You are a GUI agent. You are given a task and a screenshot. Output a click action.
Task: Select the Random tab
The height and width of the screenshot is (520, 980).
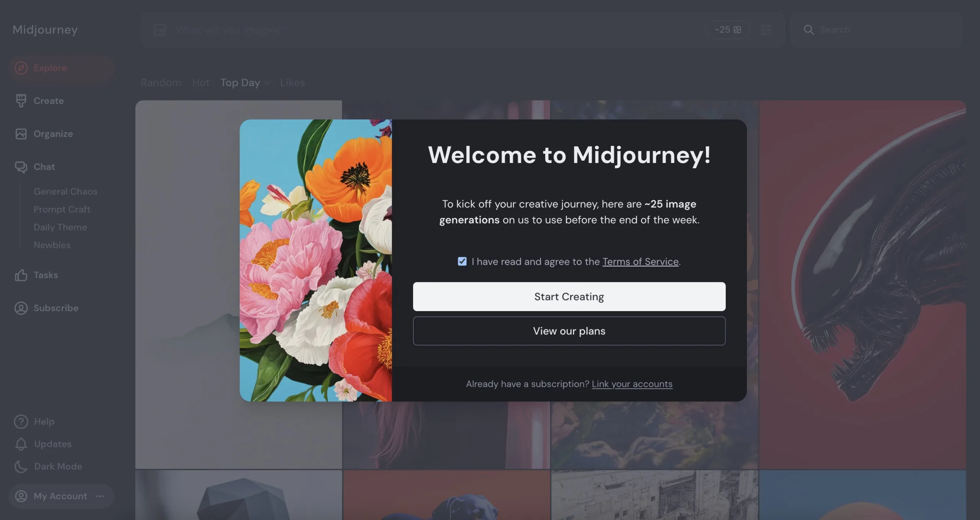point(161,82)
